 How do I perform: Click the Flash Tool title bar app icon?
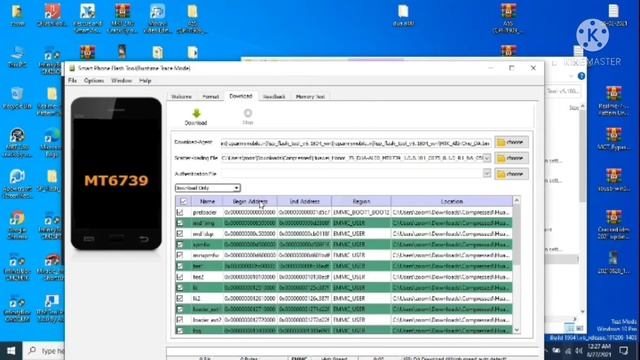(x=72, y=68)
